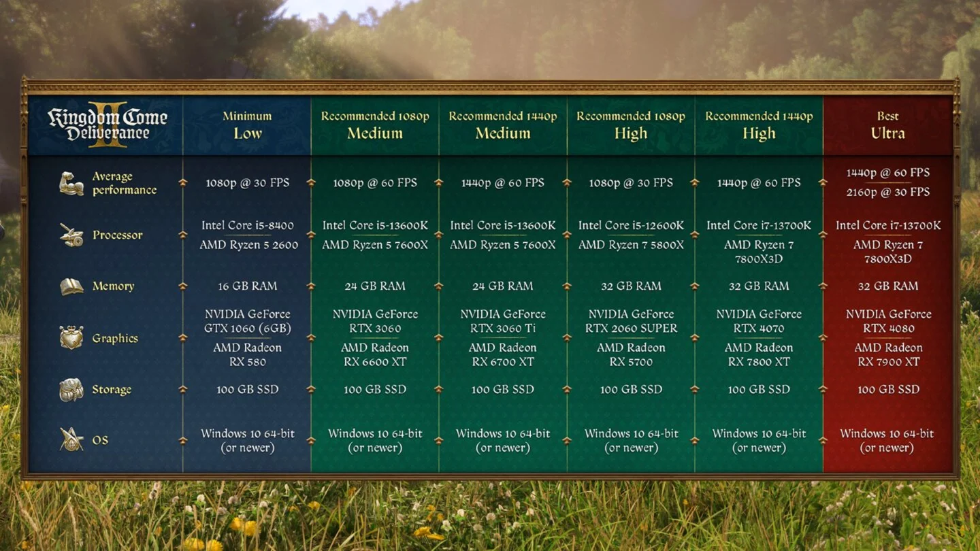The image size is (980, 551).
Task: Click 100 GB SSD under 1440p High
Action: coord(759,390)
